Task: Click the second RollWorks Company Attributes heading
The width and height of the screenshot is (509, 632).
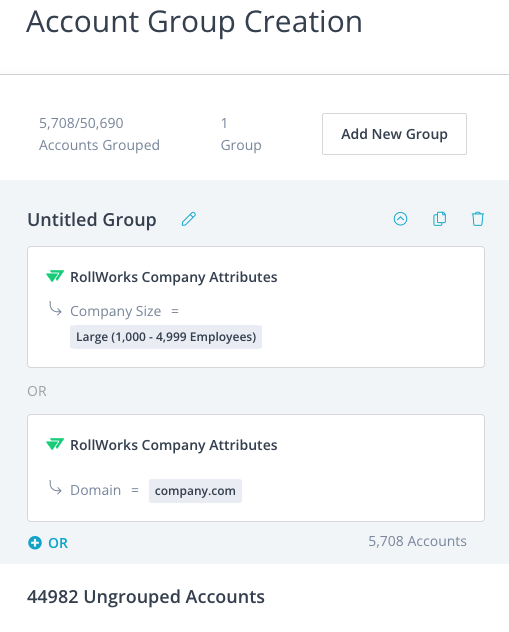Action: click(x=174, y=445)
